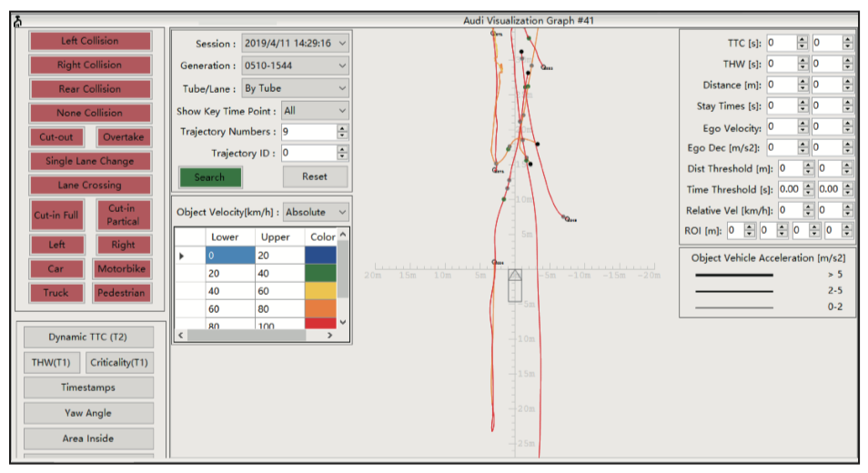Show Timestamps on the graph
868x473 pixels.
point(88,387)
